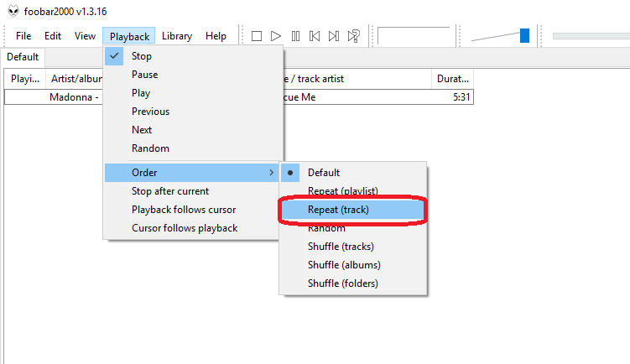This screenshot has height=364, width=630.
Task: Open the Library menu
Action: 177,36
